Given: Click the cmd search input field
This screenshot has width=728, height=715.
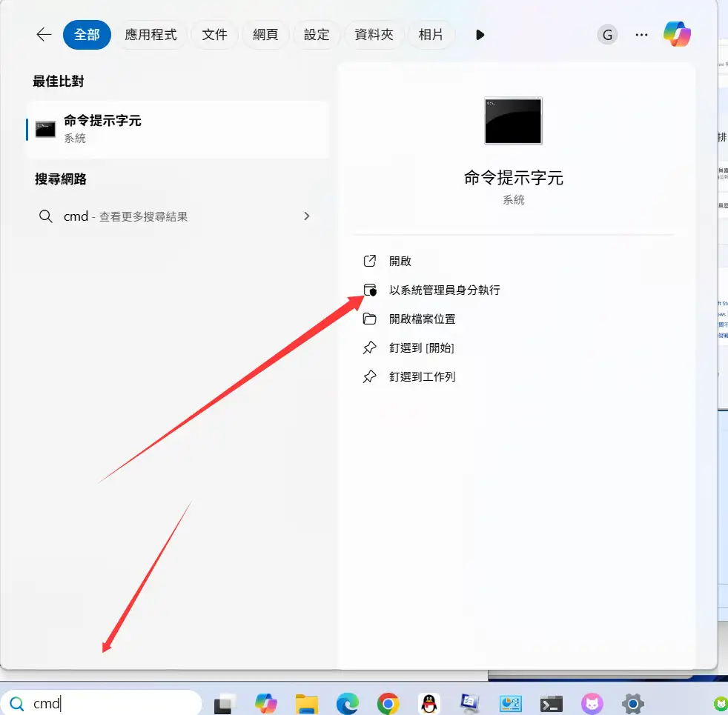Looking at the screenshot, I should (111, 703).
